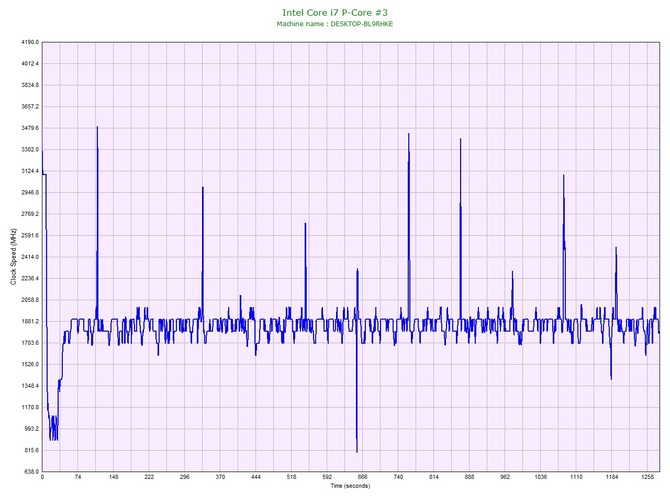
Task: Click the 3124.4 y-axis value
Action: tap(30, 171)
